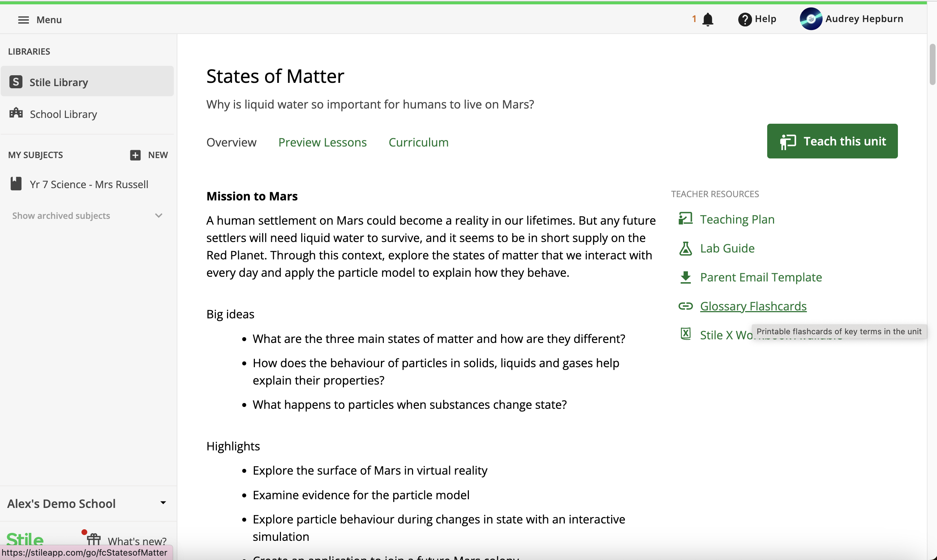The width and height of the screenshot is (937, 560).
Task: Click the School Library building icon
Action: 16,113
